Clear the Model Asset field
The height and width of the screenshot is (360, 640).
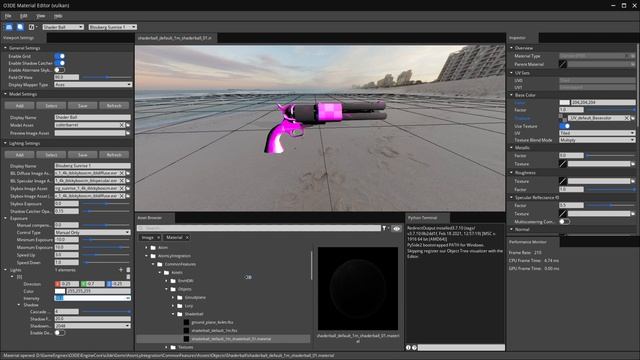point(122,125)
